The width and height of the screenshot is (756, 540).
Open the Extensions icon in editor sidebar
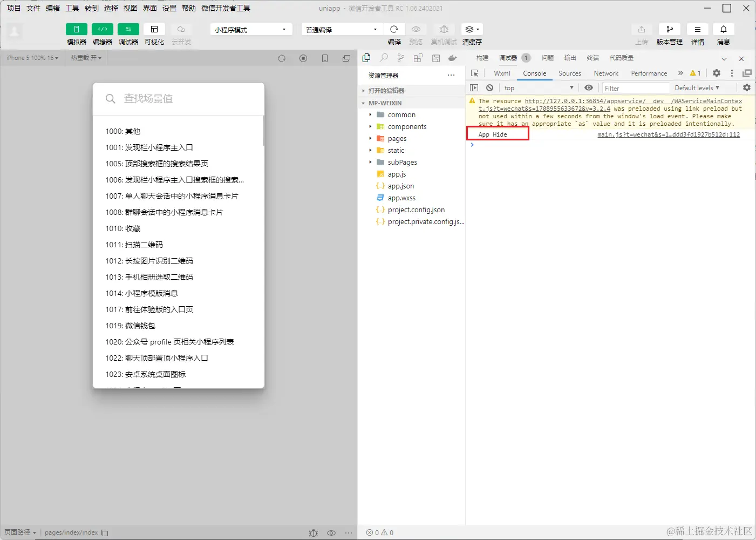click(418, 58)
